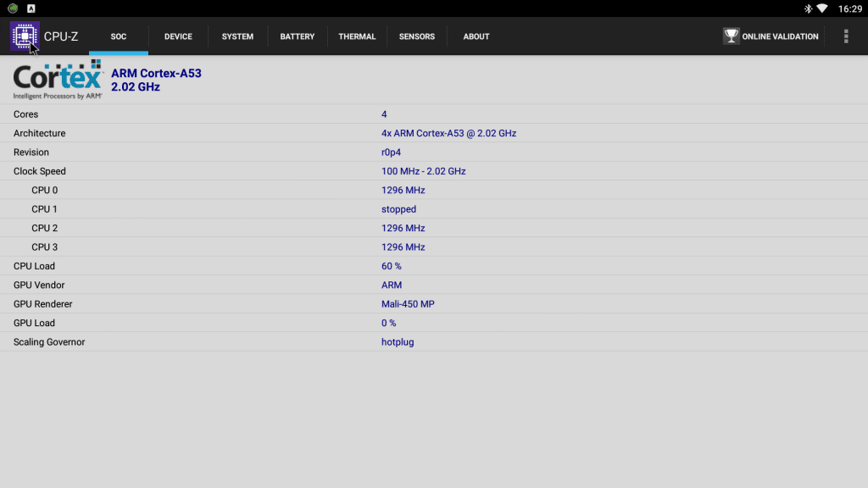Image resolution: width=868 pixels, height=488 pixels.
Task: Open the Device tab
Action: coord(178,36)
